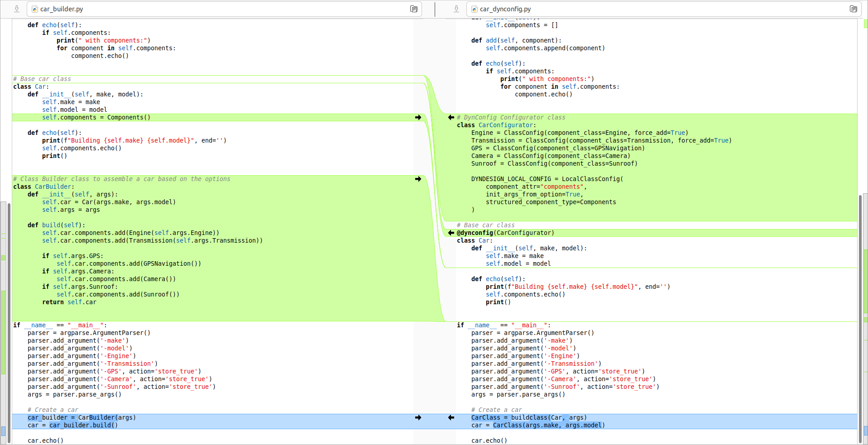Click '# Base car class' comment in left pane

coord(42,79)
